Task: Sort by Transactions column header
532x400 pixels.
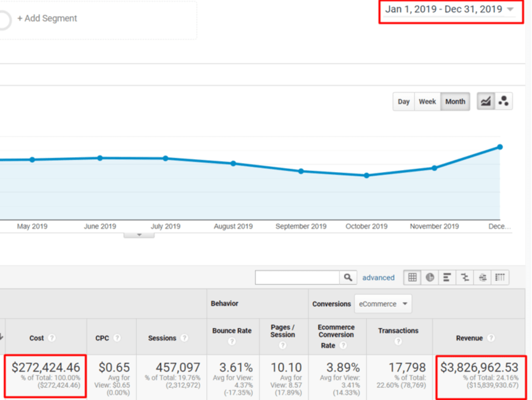Action: coord(398,331)
